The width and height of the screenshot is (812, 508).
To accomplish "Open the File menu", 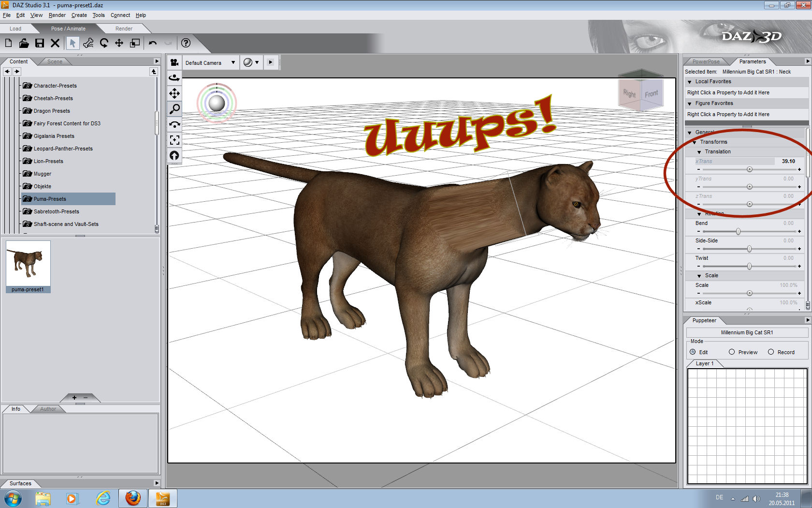I will click(7, 15).
